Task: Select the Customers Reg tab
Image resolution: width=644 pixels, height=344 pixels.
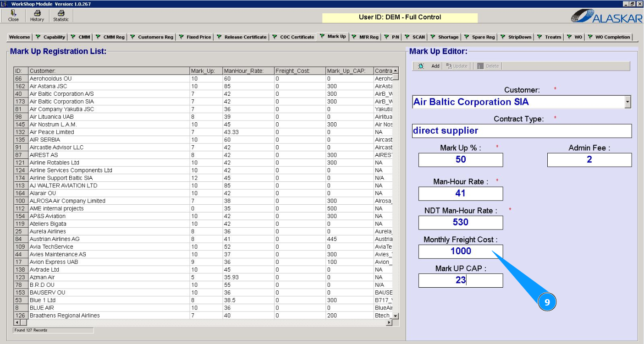Action: (x=151, y=37)
